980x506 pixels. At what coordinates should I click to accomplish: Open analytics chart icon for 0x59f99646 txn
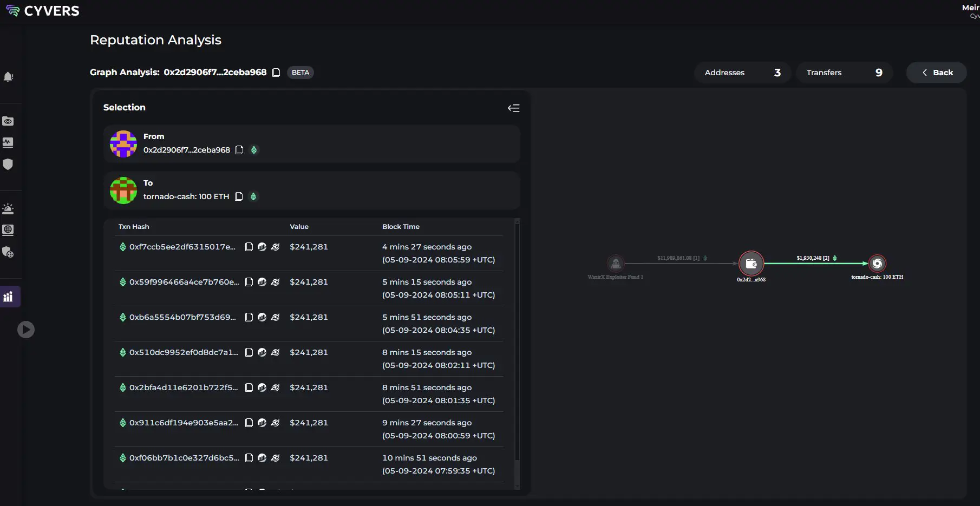point(262,282)
